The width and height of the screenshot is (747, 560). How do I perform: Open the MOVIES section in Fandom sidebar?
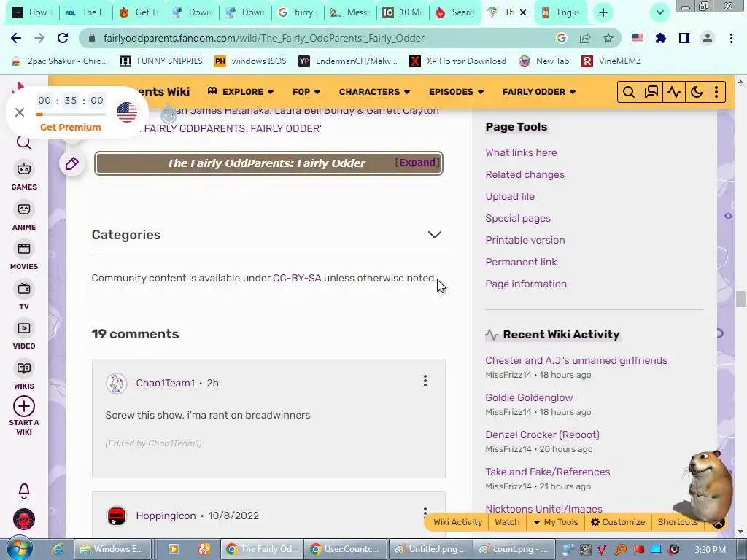click(x=24, y=256)
